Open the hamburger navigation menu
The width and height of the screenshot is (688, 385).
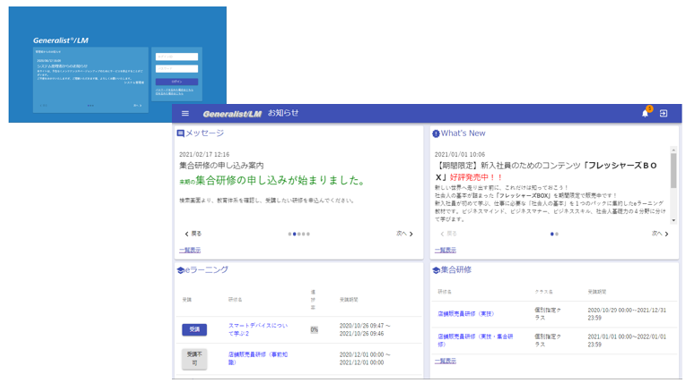coord(185,113)
